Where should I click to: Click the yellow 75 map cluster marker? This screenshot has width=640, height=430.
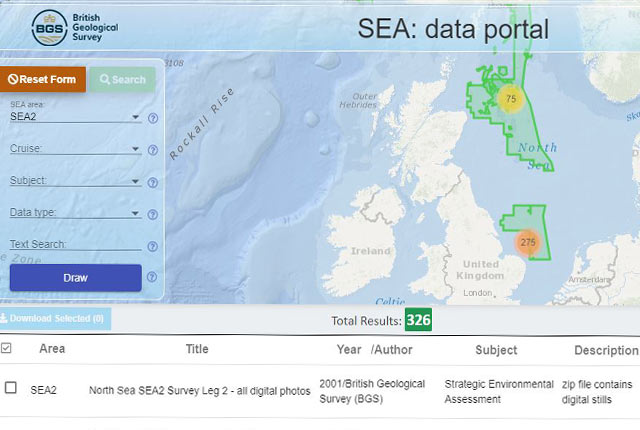tap(511, 99)
